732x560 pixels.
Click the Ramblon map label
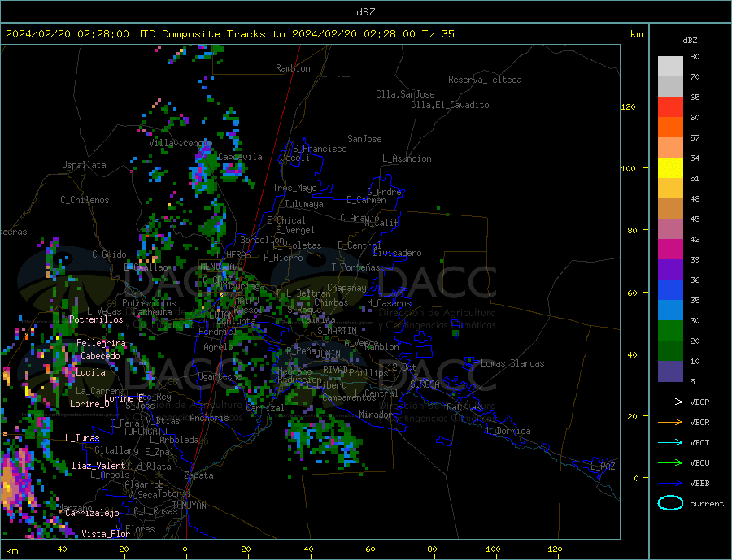tap(293, 68)
